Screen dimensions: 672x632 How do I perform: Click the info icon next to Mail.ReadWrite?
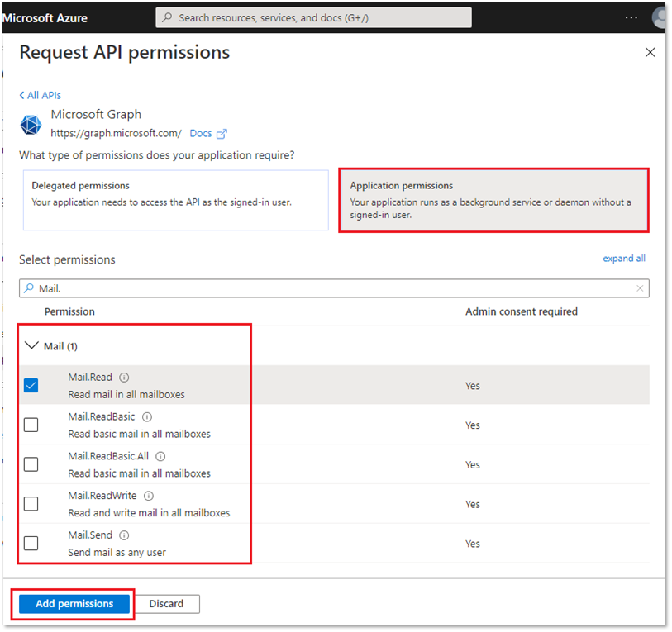[x=149, y=496]
